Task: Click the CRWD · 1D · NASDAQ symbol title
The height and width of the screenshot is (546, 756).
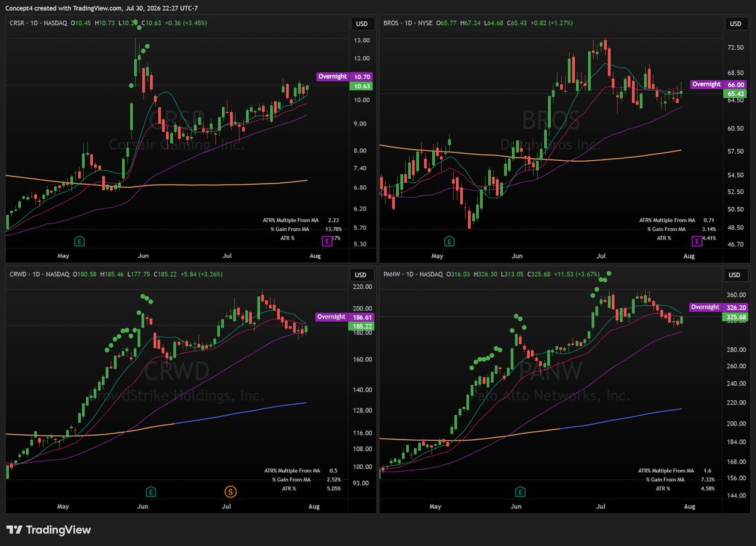Action: pyautogui.click(x=38, y=274)
